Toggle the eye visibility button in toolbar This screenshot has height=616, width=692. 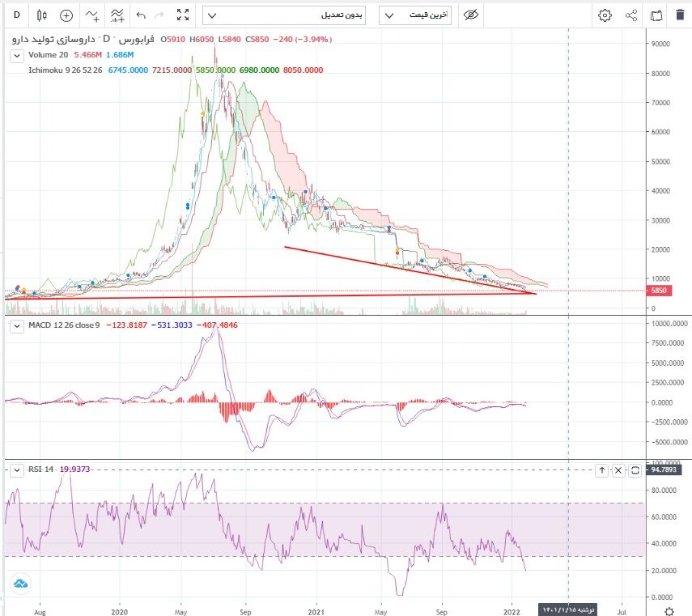(470, 15)
